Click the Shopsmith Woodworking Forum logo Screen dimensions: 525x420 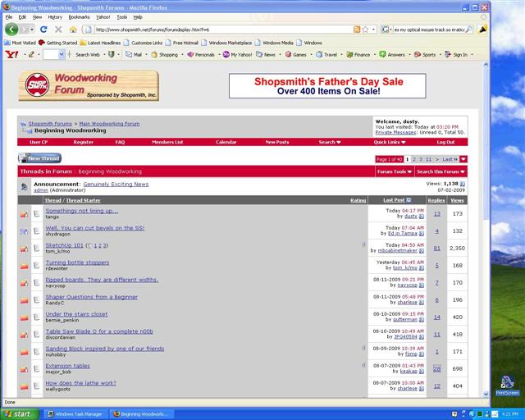pos(89,86)
